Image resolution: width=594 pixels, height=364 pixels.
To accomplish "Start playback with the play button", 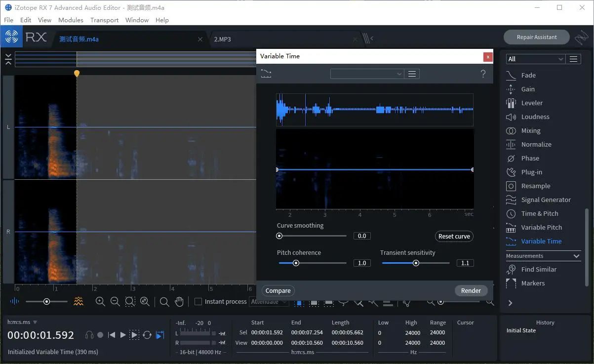I will tap(123, 335).
